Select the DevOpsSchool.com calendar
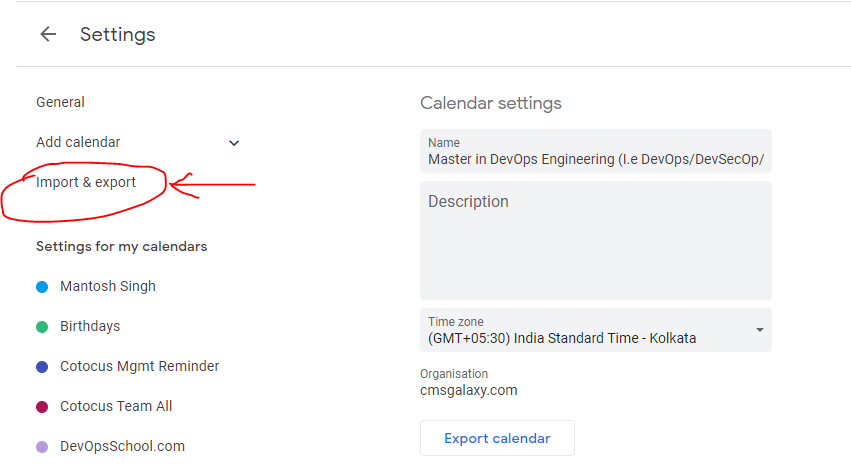The width and height of the screenshot is (851, 467). coord(122,446)
